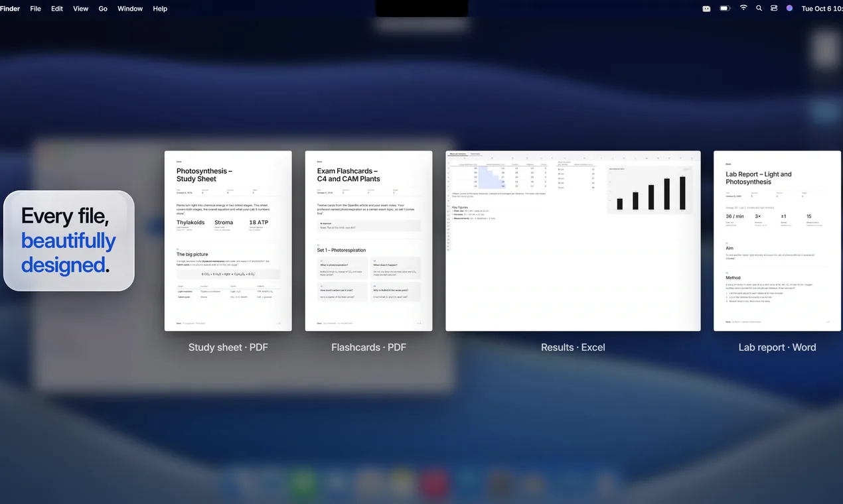843x504 pixels.
Task: Open the Photosynthesis Study Sheet thumbnail
Action: coord(228,241)
